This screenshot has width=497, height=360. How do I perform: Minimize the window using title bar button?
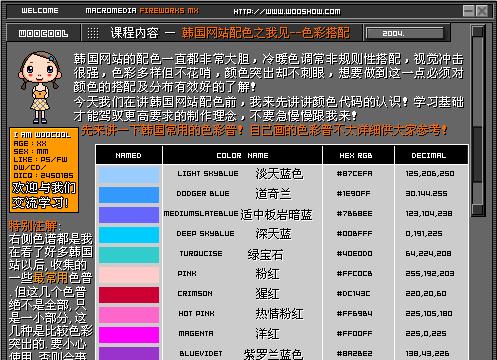click(468, 11)
